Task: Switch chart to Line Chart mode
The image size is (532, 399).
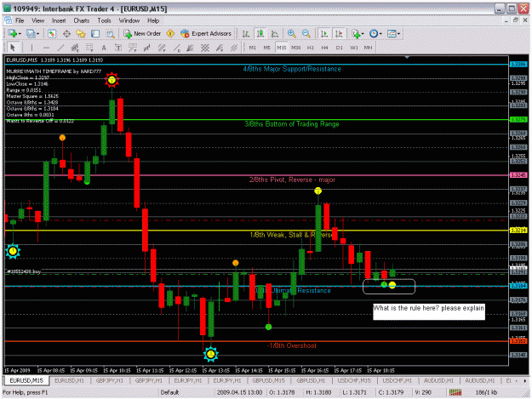Action: (x=275, y=33)
